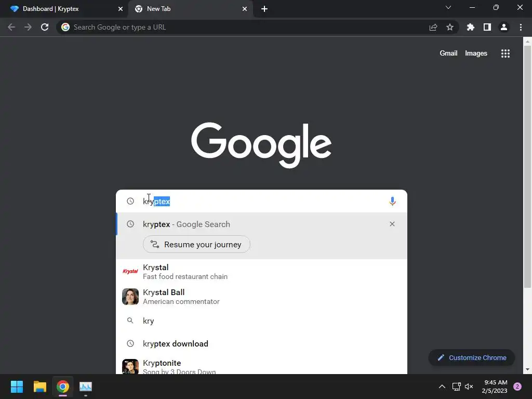Open the Chrome profile icon
The height and width of the screenshot is (399, 532).
(504, 27)
